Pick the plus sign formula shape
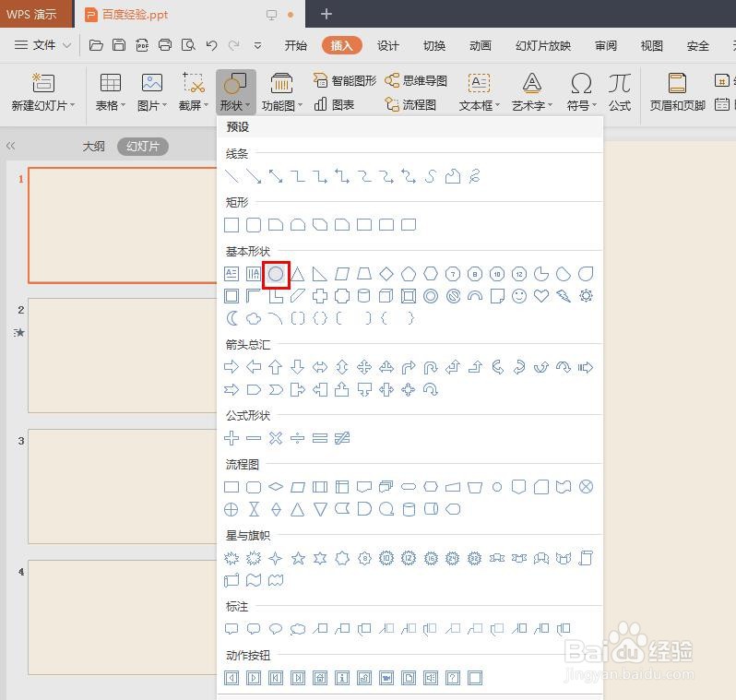Viewport: 736px width, 700px height. pos(231,438)
